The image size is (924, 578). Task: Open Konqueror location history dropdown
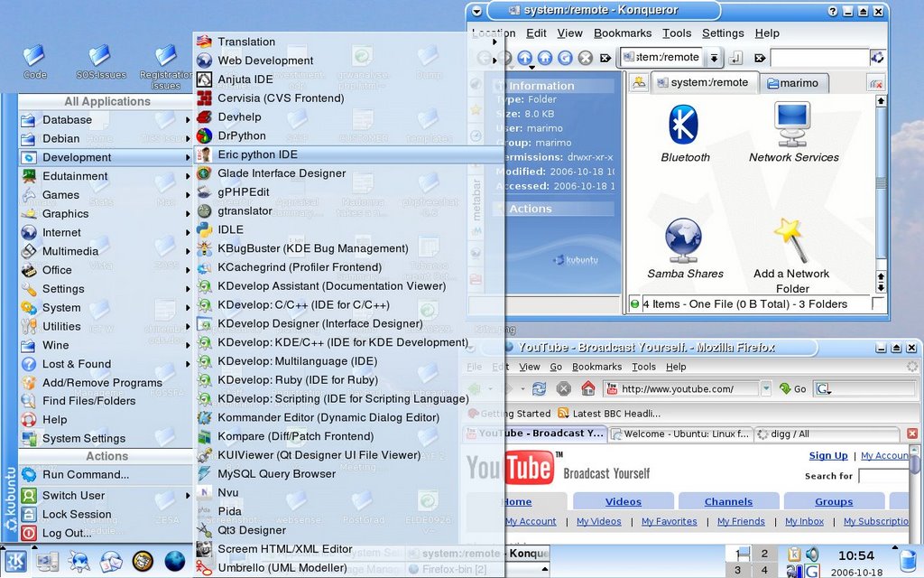[x=714, y=58]
